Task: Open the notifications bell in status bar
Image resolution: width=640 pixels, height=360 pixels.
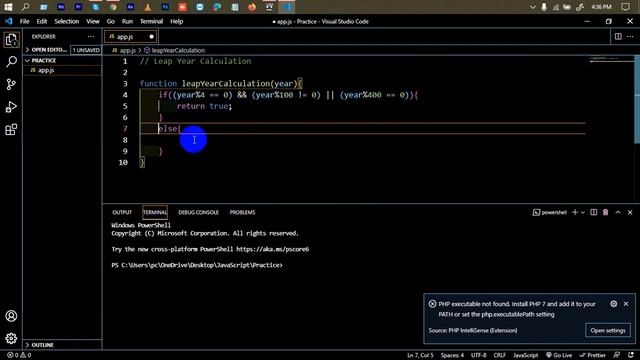Action: pos(631,355)
